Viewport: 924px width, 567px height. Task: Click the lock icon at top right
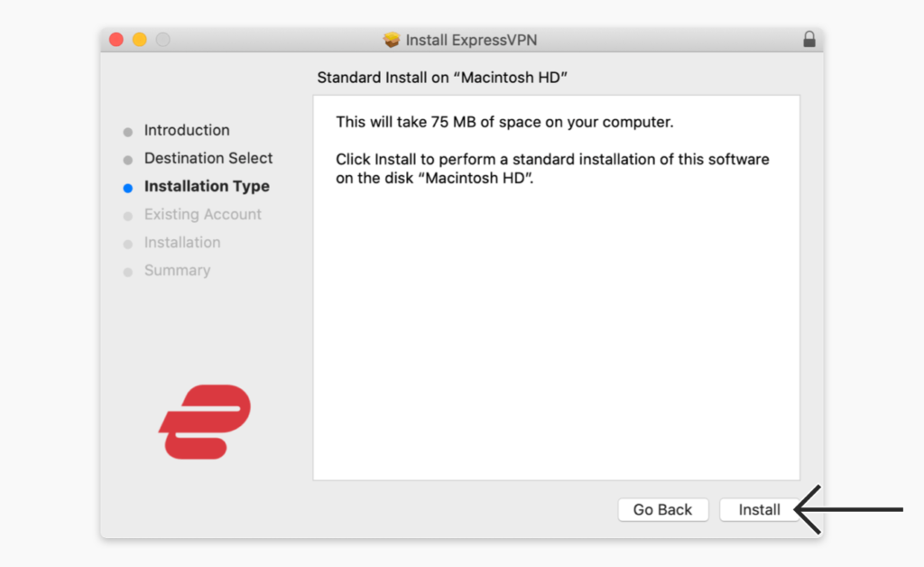coord(809,39)
